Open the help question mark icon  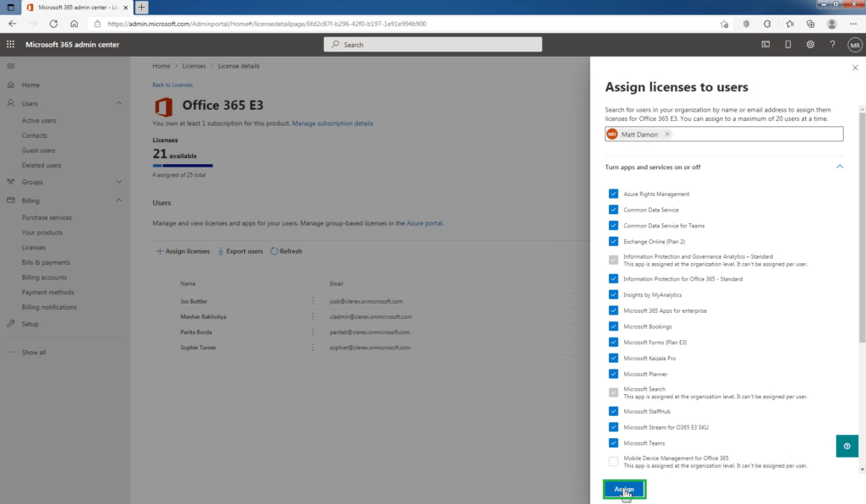(832, 44)
